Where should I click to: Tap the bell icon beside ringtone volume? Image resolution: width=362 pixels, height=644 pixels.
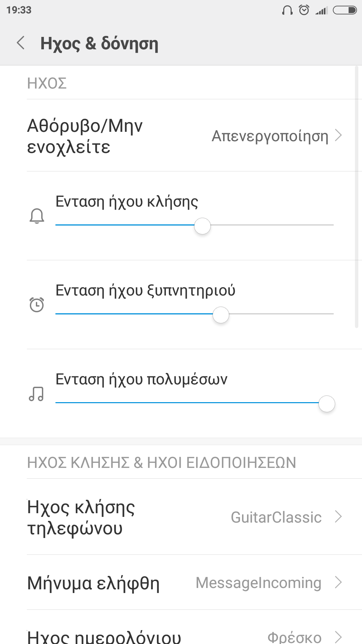coord(37,216)
